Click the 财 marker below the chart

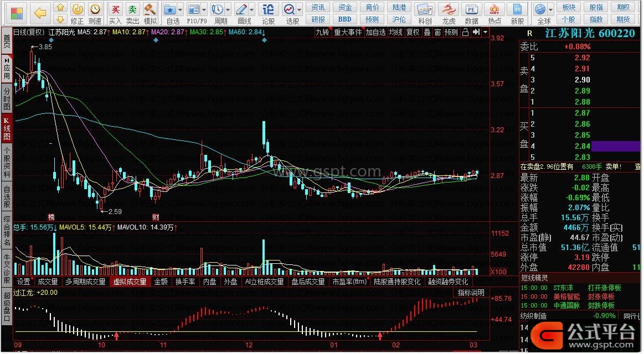tap(156, 217)
